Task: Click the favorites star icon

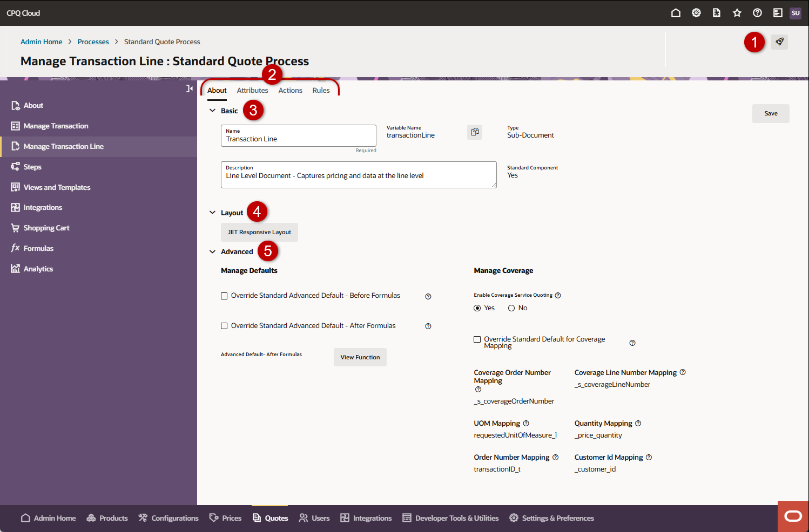Action: coord(737,12)
